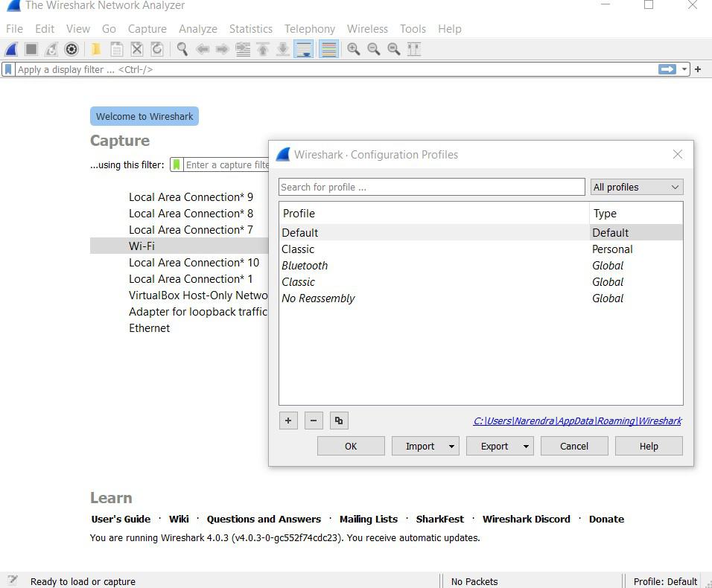Select the No Reassembly profile
Screen dimensions: 712x588
(x=481, y=298)
